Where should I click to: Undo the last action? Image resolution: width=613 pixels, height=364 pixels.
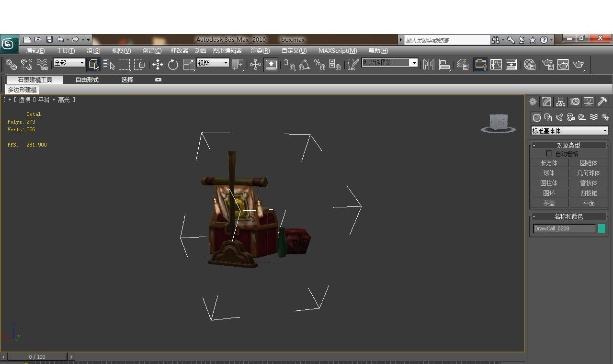(60, 40)
